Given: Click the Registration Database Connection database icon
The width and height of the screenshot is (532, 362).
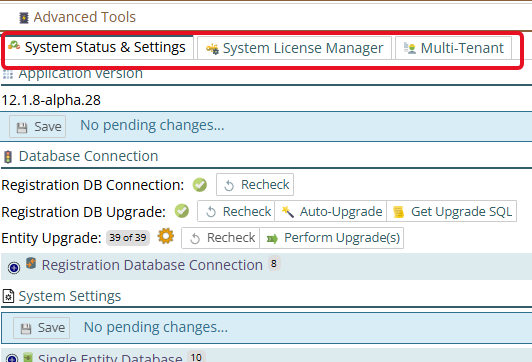Looking at the screenshot, I should pyautogui.click(x=31, y=263).
